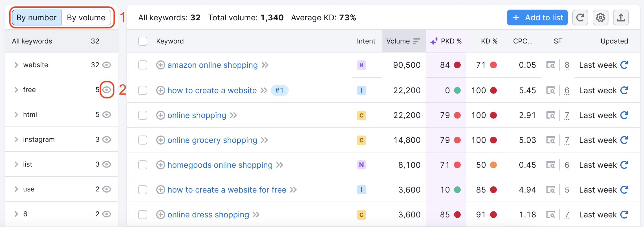Hide the free keyword group via eye icon
644x227 pixels.
[107, 90]
